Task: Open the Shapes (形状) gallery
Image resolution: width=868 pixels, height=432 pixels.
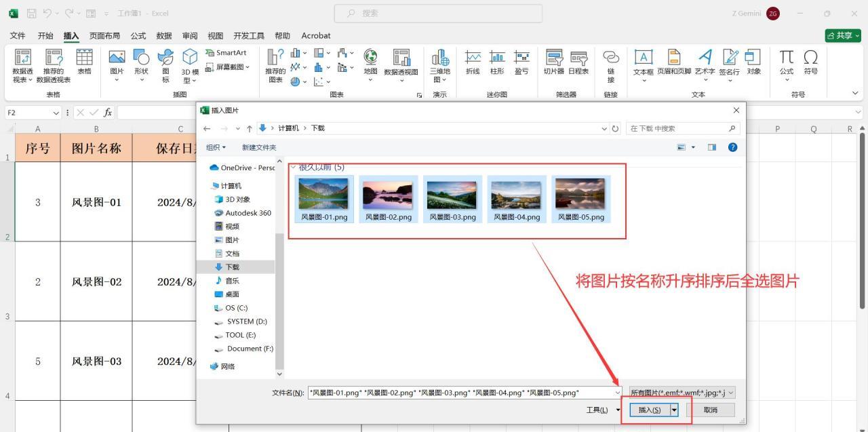Action: pyautogui.click(x=141, y=65)
